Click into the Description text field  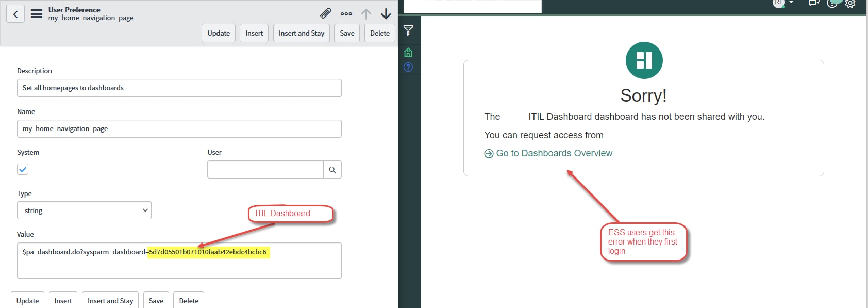[x=179, y=88]
